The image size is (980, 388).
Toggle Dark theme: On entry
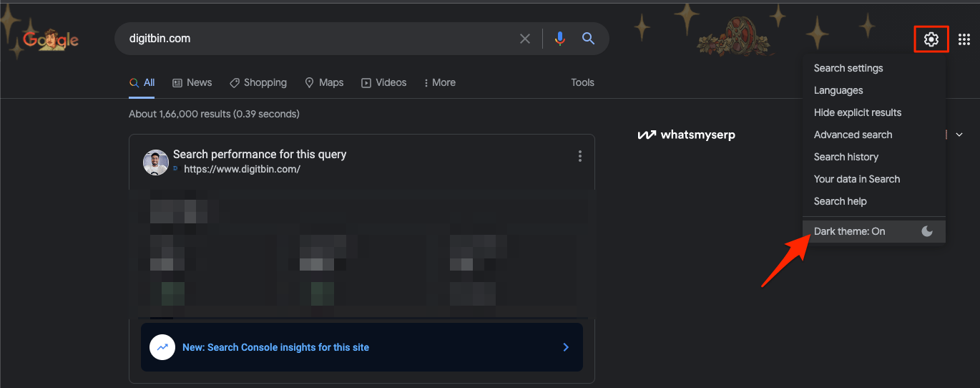[874, 231]
